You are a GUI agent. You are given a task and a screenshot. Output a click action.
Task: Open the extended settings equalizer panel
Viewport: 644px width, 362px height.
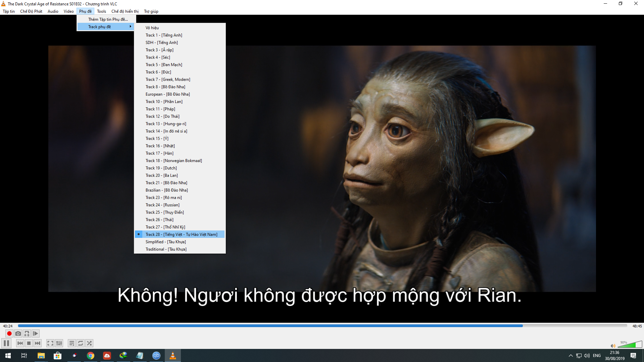coord(59,343)
